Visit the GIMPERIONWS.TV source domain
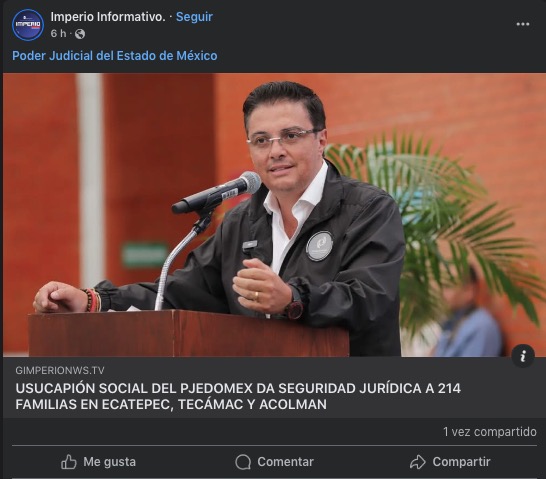 (x=60, y=370)
